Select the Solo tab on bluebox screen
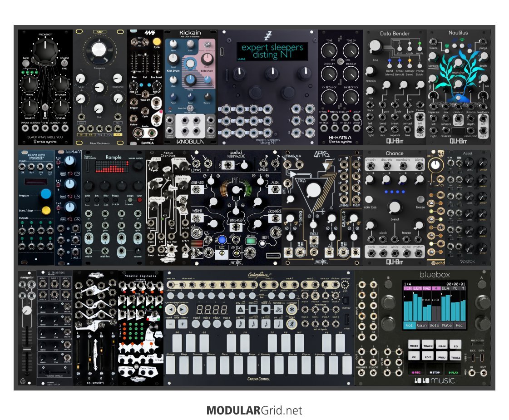 [434, 325]
